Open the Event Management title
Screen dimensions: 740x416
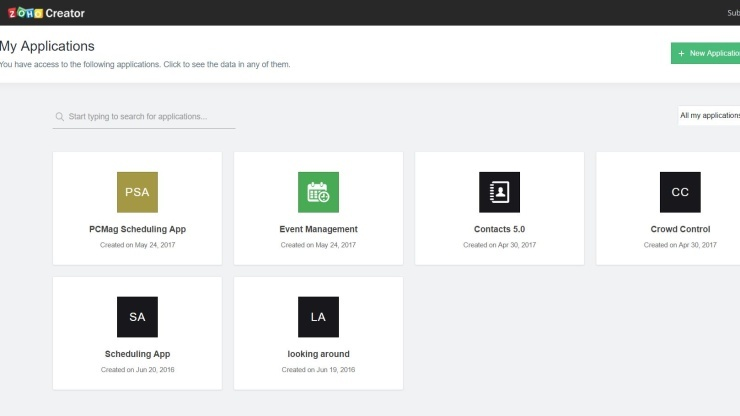click(318, 229)
